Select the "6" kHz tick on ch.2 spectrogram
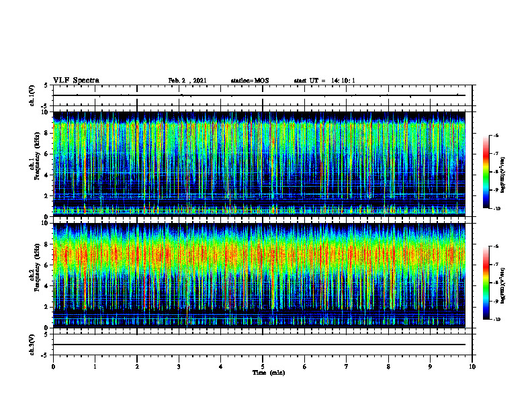 tap(47, 265)
